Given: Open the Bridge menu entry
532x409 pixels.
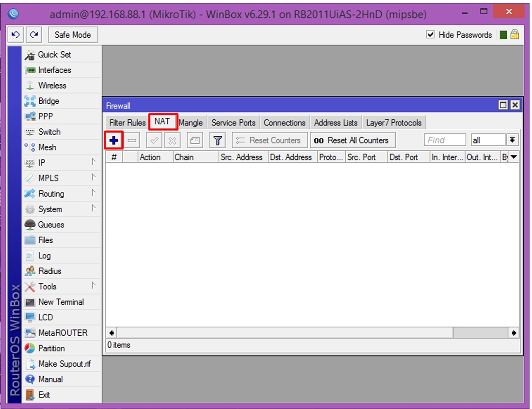Looking at the screenshot, I should click(62, 101).
